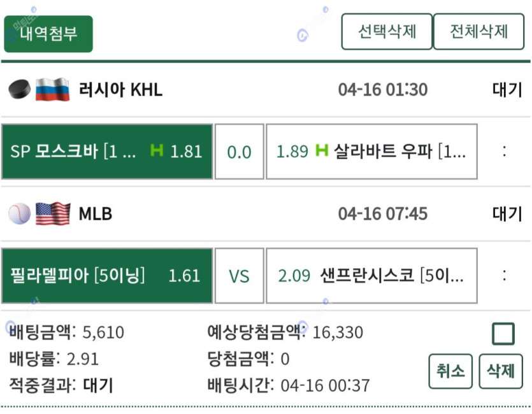Click the VS cell in MLB row

pyautogui.click(x=239, y=276)
